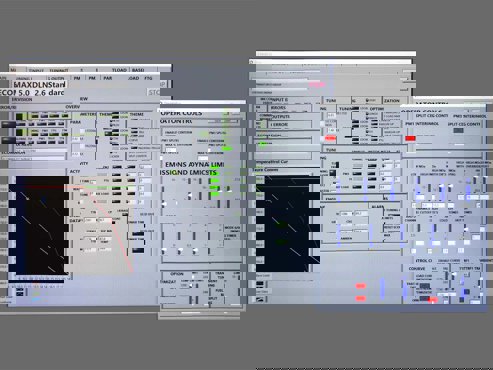Click the pink indicator in top right window
This screenshot has width=493, height=370.
317,85
